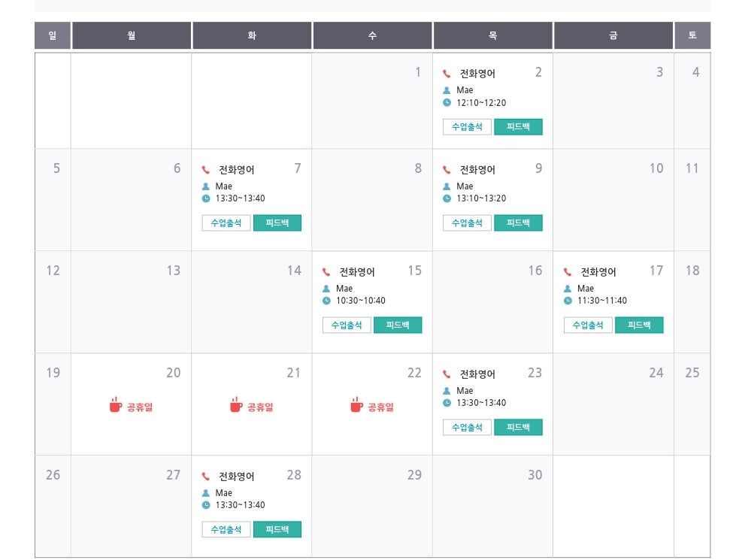Viewport: 736px width, 560px height.
Task: Open 피드백 for the class on the 7th
Action: 277,223
